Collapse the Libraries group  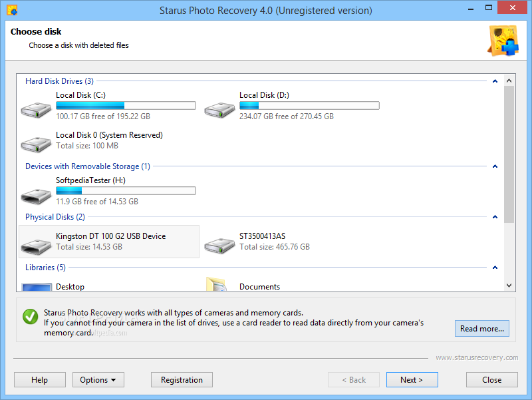click(x=495, y=268)
